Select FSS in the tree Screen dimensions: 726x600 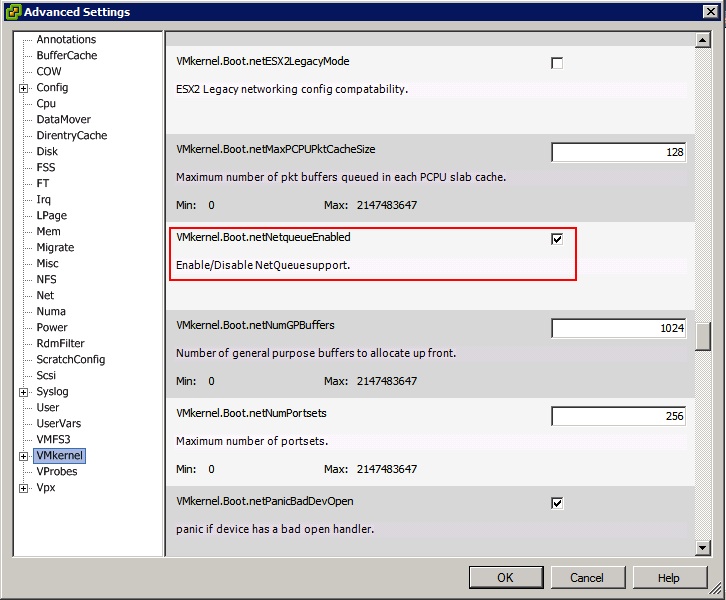click(x=46, y=167)
